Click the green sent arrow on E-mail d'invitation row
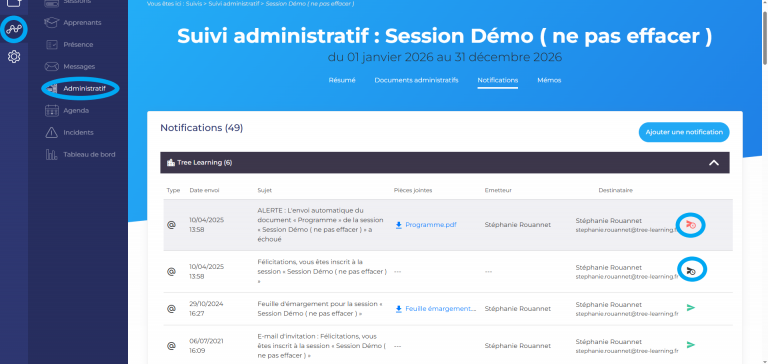Image resolution: width=768 pixels, height=364 pixels. 691,345
